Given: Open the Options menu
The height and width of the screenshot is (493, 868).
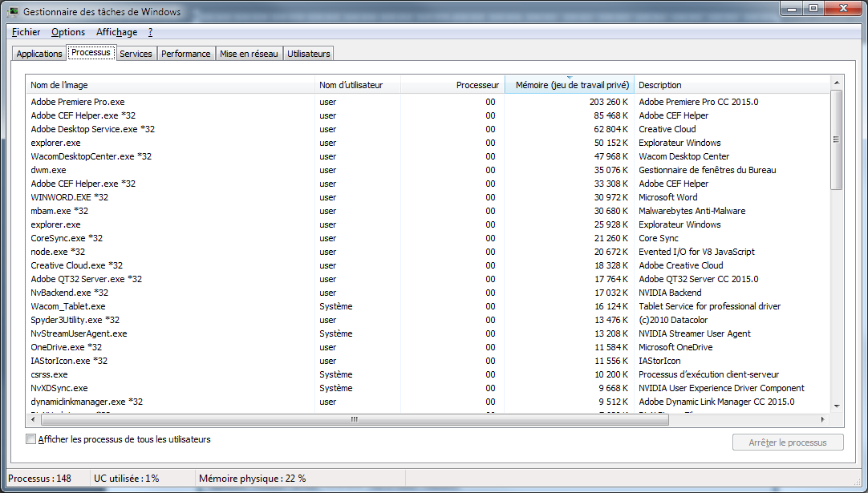Looking at the screenshot, I should [x=68, y=32].
